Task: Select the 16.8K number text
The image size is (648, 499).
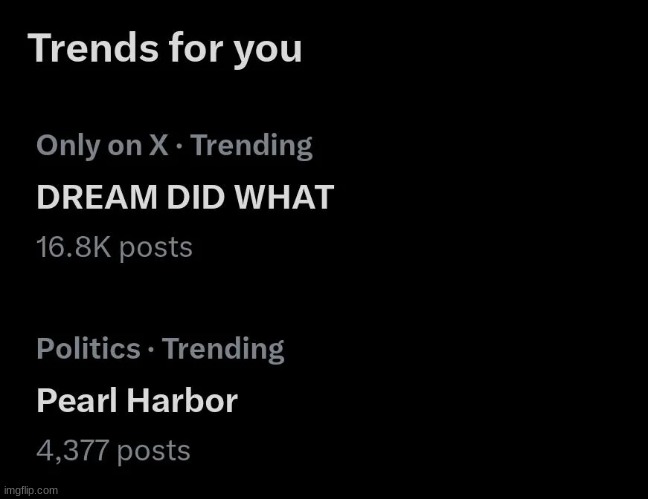Action: [74, 247]
